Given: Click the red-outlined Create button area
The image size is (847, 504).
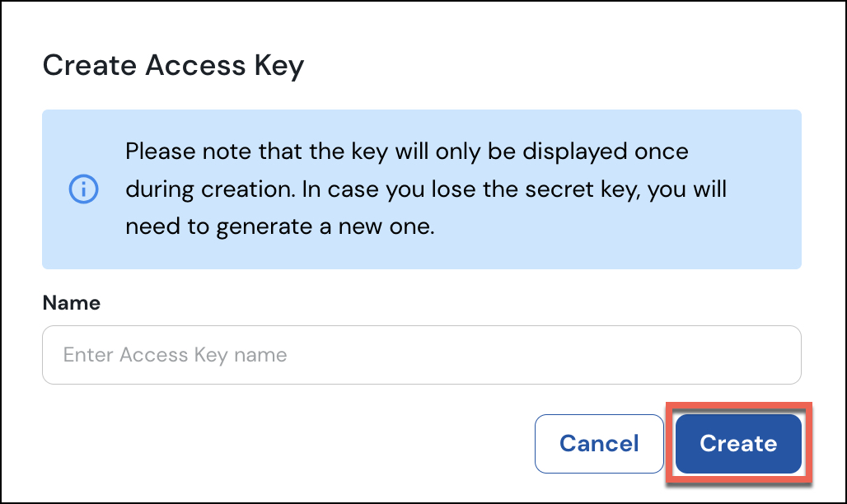Looking at the screenshot, I should [x=737, y=443].
